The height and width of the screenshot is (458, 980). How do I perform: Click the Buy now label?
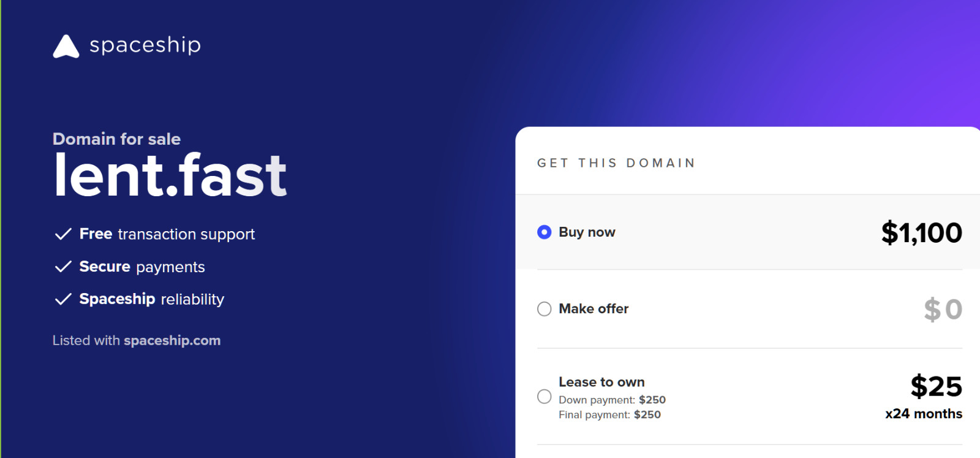[x=586, y=232]
